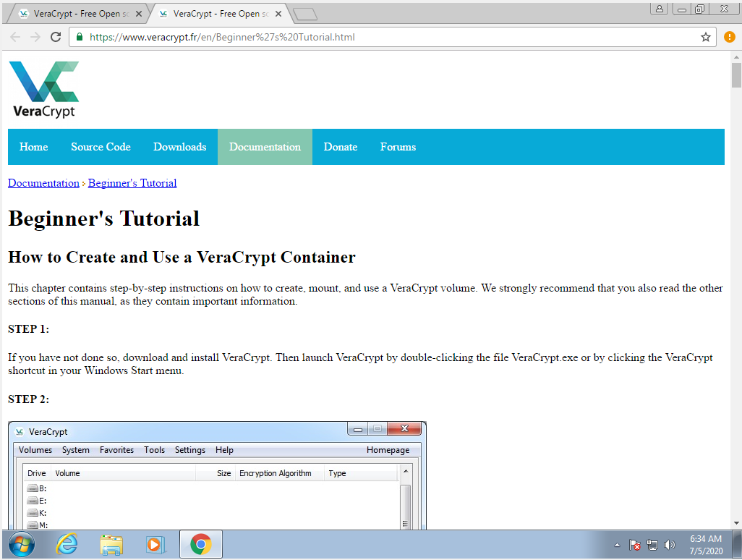Open Internet Explorer from the taskbar
Image resolution: width=742 pixels, height=560 pixels.
67,544
